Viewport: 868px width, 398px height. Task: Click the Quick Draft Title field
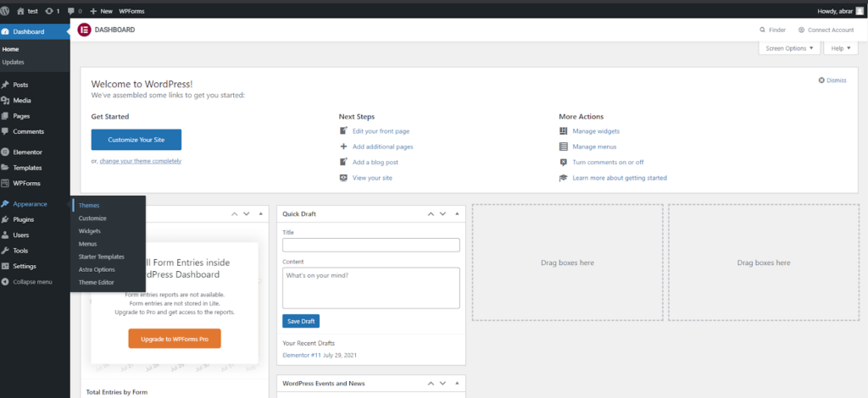pyautogui.click(x=370, y=245)
